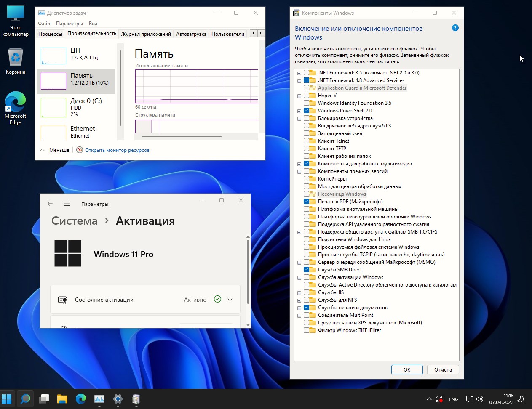532x409 pixels.
Task: Enable the Hyper-V checkbox
Action: 306,96
